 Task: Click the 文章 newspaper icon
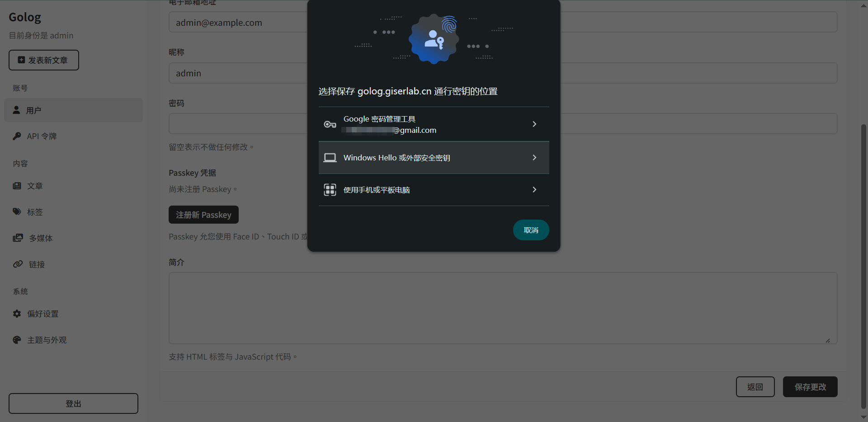[x=17, y=186]
